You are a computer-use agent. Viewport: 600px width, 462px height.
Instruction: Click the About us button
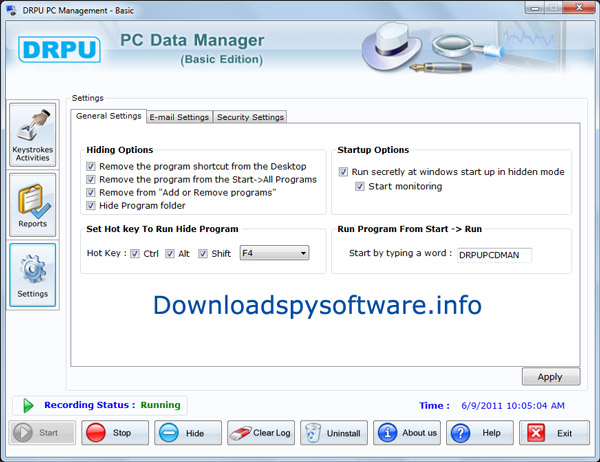407,433
